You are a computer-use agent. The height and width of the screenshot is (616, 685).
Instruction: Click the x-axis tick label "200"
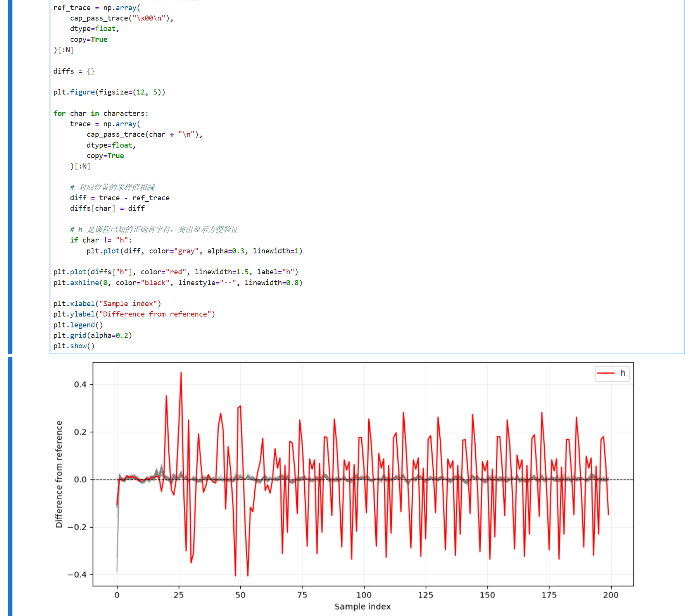[x=611, y=595]
